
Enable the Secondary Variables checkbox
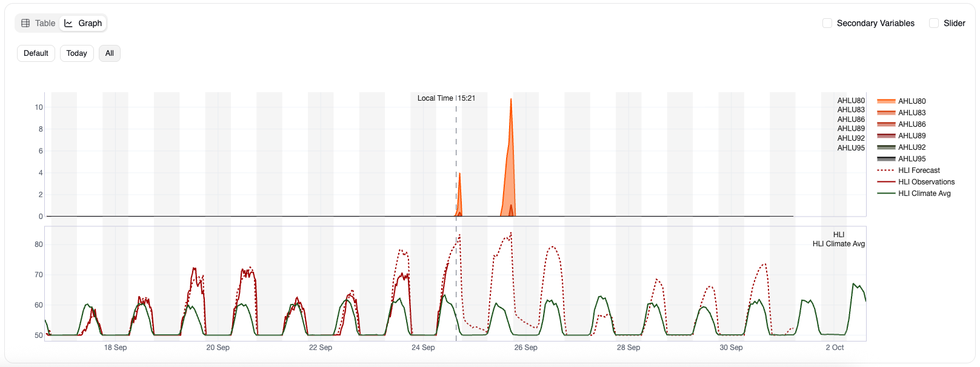[x=827, y=23]
